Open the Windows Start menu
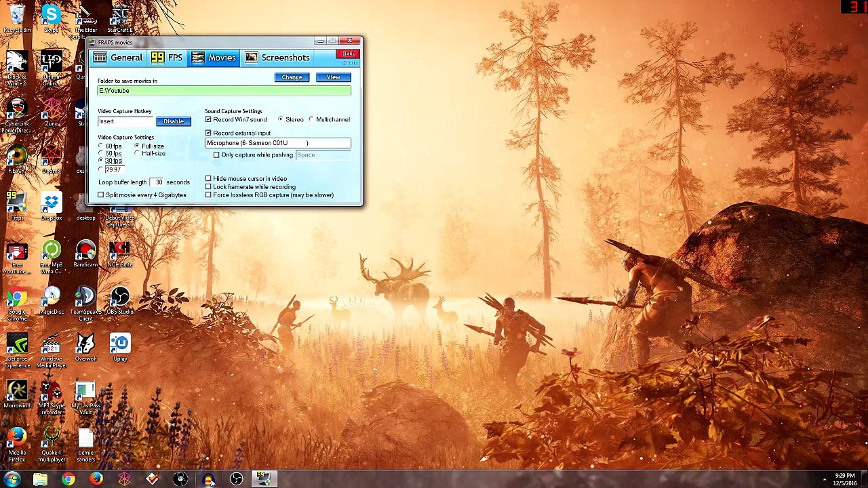 click(12, 480)
